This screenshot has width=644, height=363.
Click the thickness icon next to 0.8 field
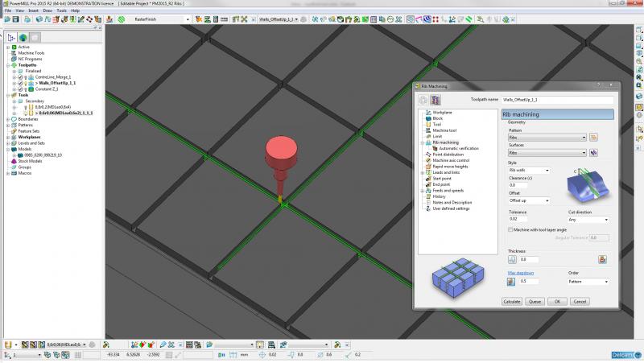(512, 259)
